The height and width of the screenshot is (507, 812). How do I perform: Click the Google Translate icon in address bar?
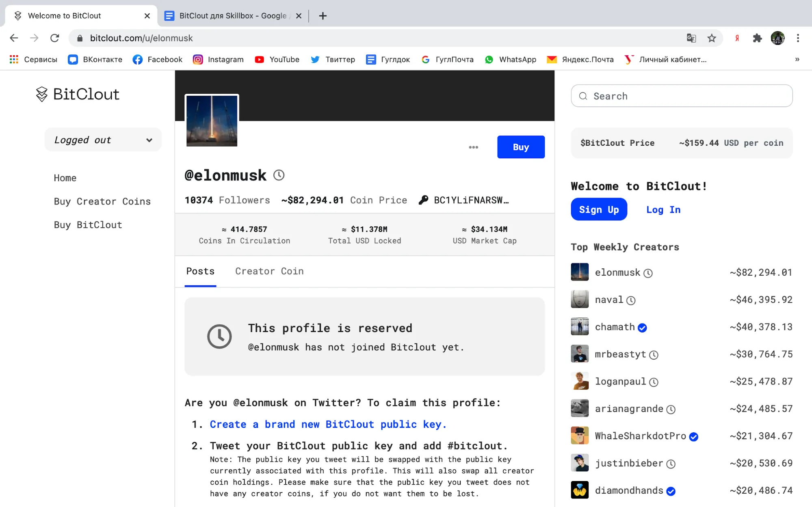click(x=691, y=38)
